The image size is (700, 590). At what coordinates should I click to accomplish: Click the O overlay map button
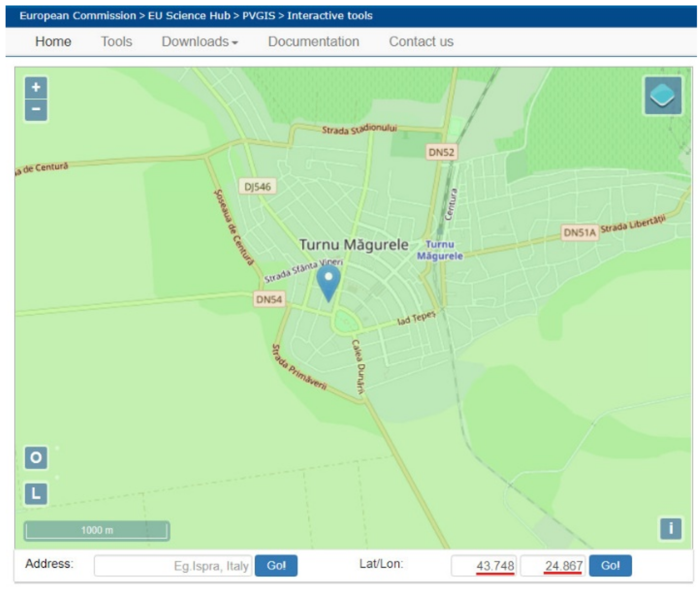(x=36, y=457)
